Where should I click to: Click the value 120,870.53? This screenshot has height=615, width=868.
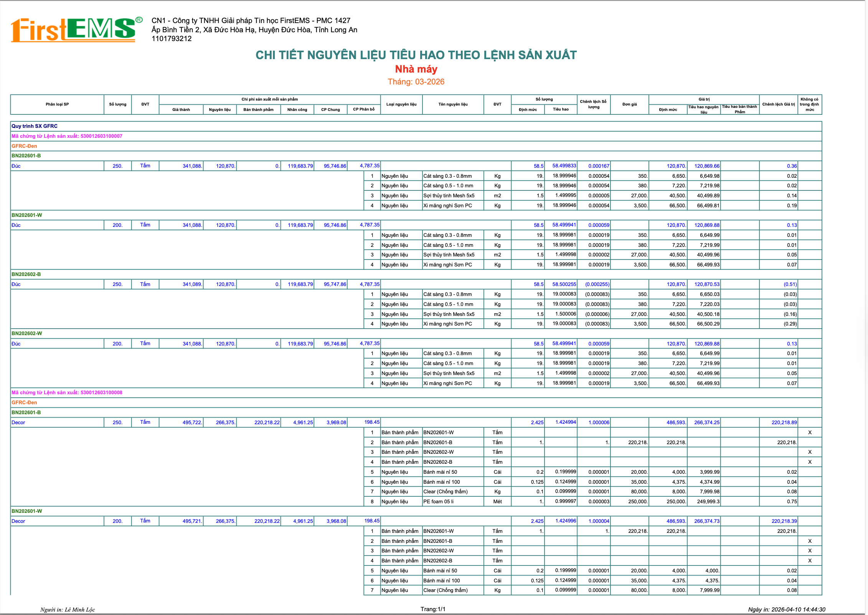point(707,284)
